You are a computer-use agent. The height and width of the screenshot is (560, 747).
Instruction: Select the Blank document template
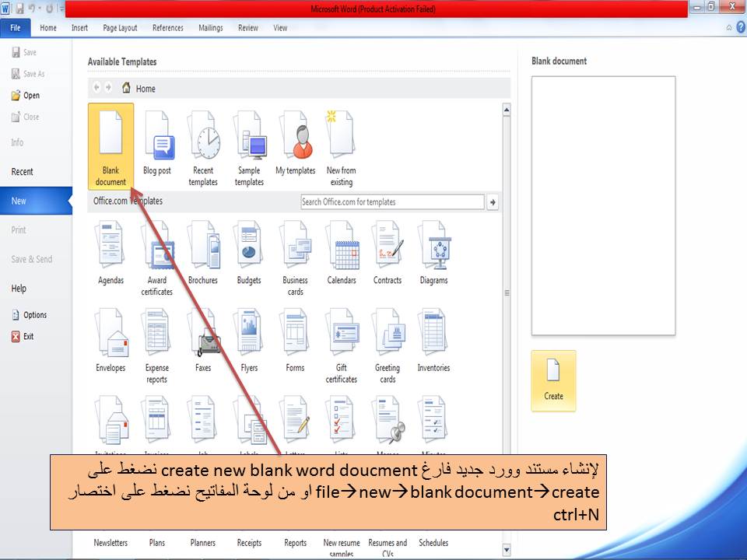pos(110,147)
